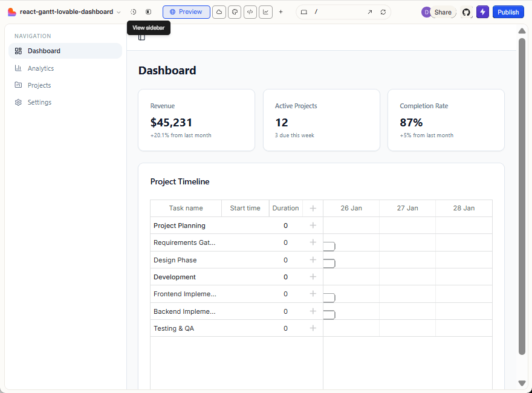Select the cloud deployment icon
The height and width of the screenshot is (393, 532).
pyautogui.click(x=219, y=11)
